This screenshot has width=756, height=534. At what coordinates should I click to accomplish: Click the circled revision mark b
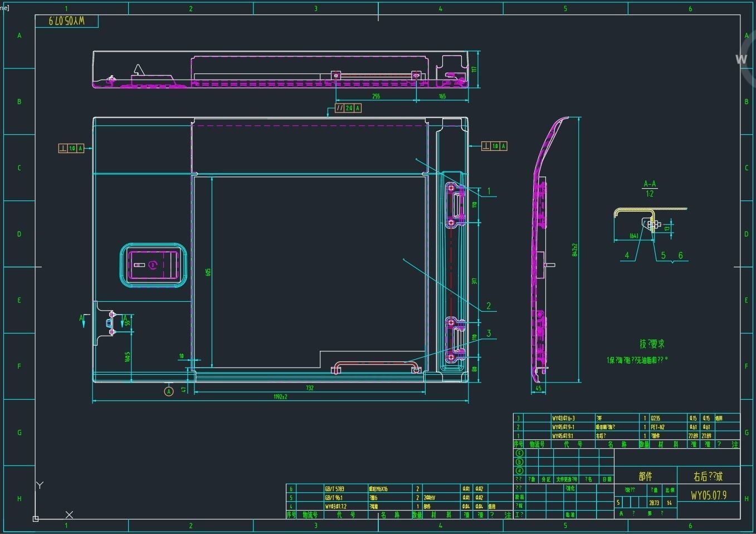(x=519, y=462)
